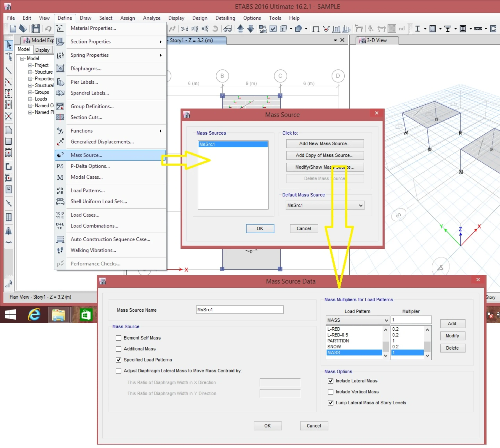Click Add New Mass Source button

325,143
